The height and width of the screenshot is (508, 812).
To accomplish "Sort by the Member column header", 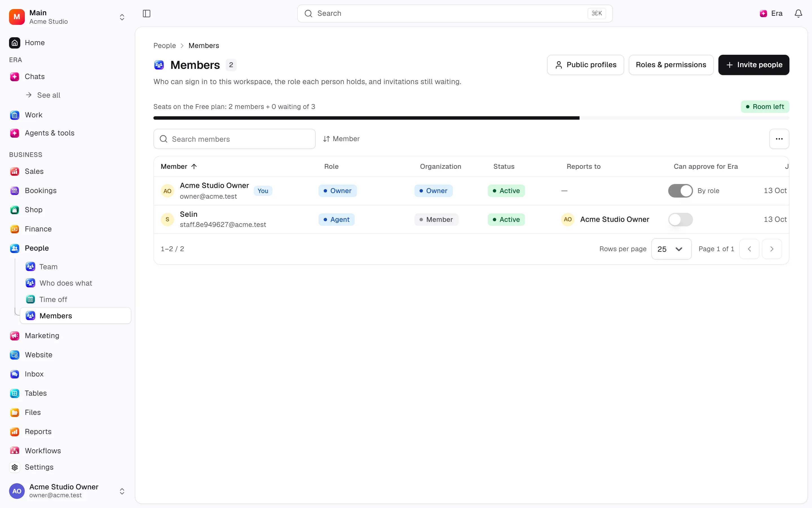I will pyautogui.click(x=178, y=166).
